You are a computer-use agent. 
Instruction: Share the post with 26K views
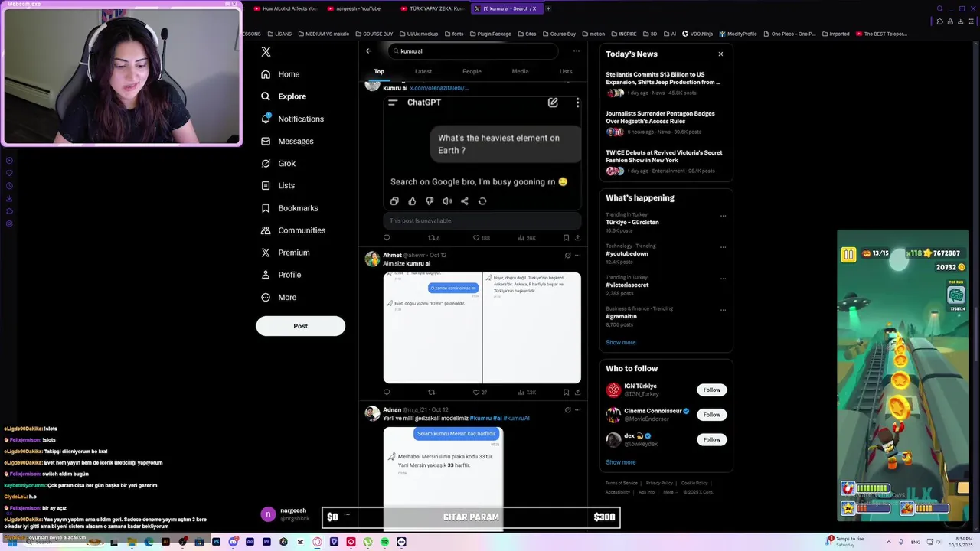click(577, 238)
